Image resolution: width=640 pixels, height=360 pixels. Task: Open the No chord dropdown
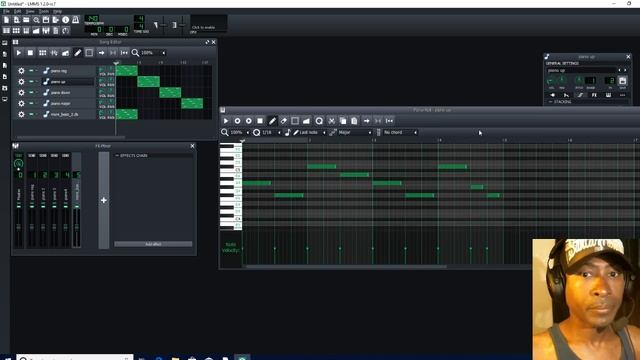[x=400, y=133]
